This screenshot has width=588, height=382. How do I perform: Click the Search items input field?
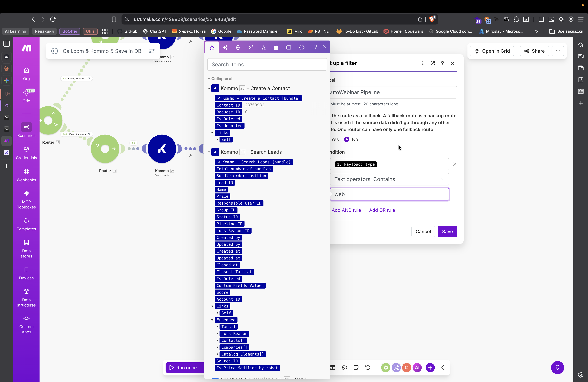point(267,65)
